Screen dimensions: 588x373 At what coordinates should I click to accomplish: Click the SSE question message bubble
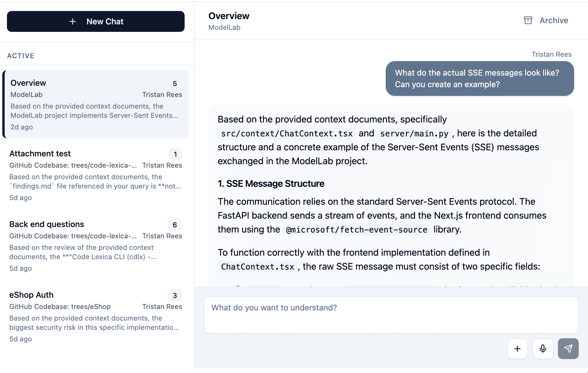479,78
